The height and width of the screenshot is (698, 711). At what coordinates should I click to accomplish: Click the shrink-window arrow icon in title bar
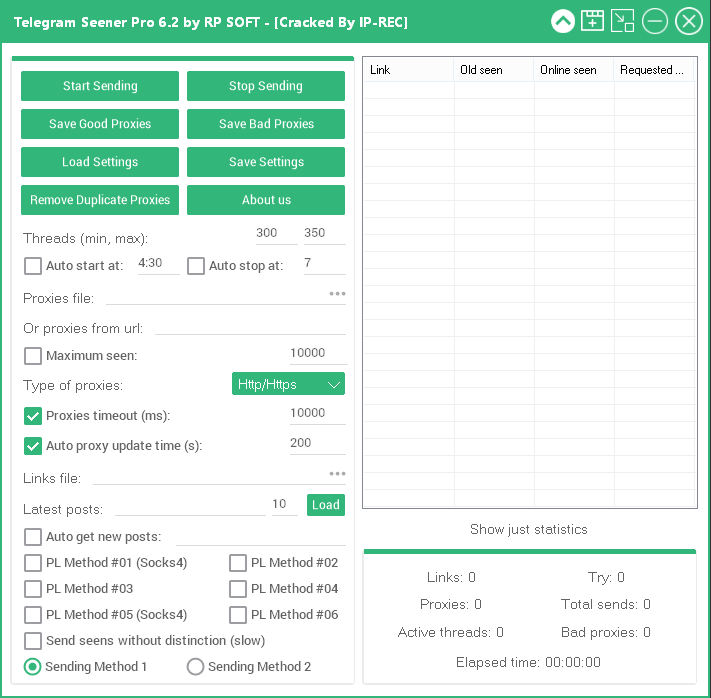622,21
